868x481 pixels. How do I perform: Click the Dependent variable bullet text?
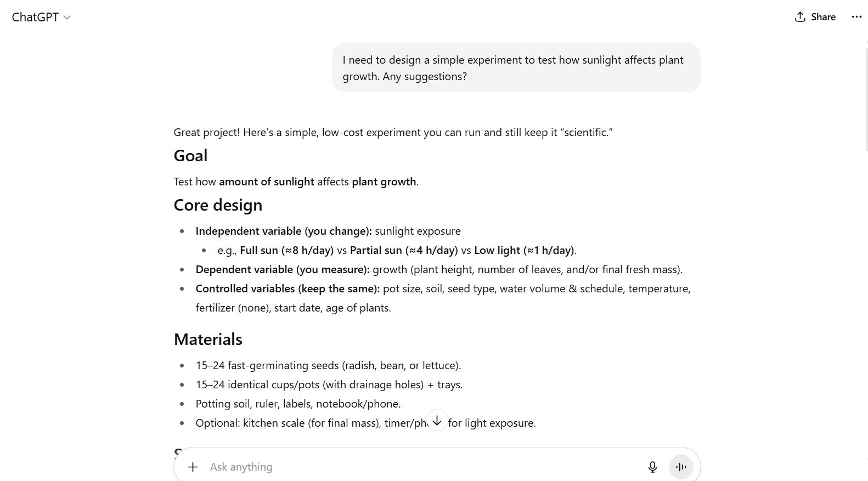(x=438, y=270)
